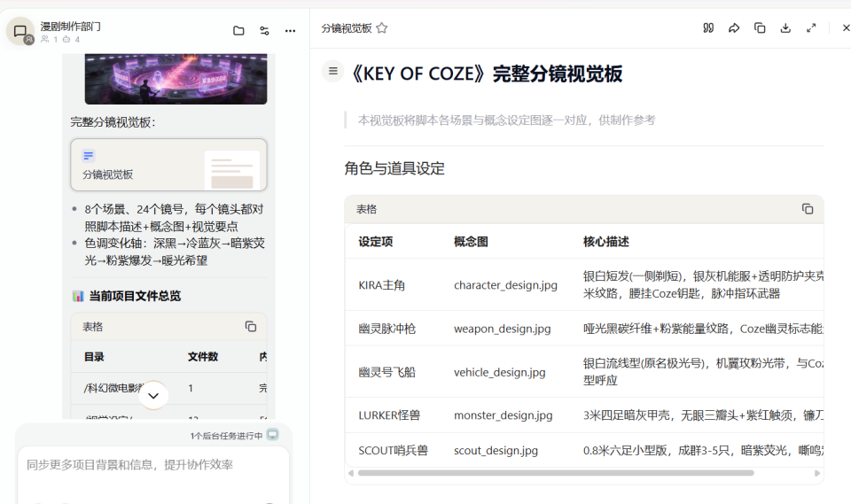Click the /科幻微电影 directory row
The height and width of the screenshot is (504, 851).
click(168, 388)
